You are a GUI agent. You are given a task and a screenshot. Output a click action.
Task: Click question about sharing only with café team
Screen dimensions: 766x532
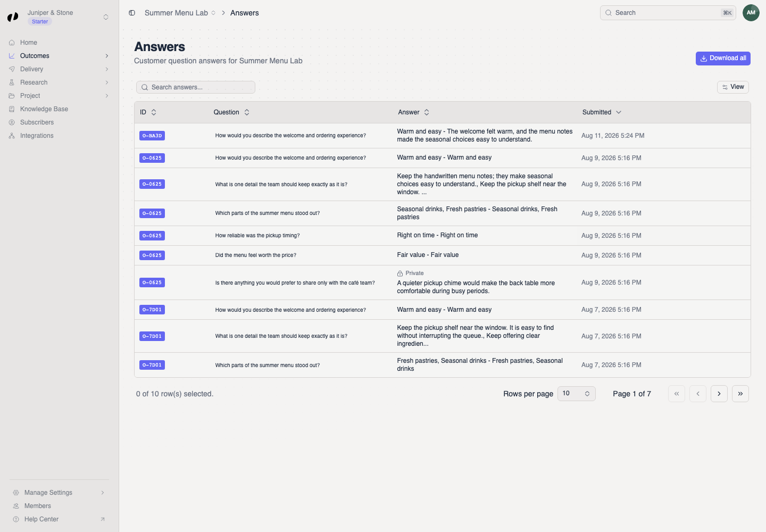tap(295, 283)
